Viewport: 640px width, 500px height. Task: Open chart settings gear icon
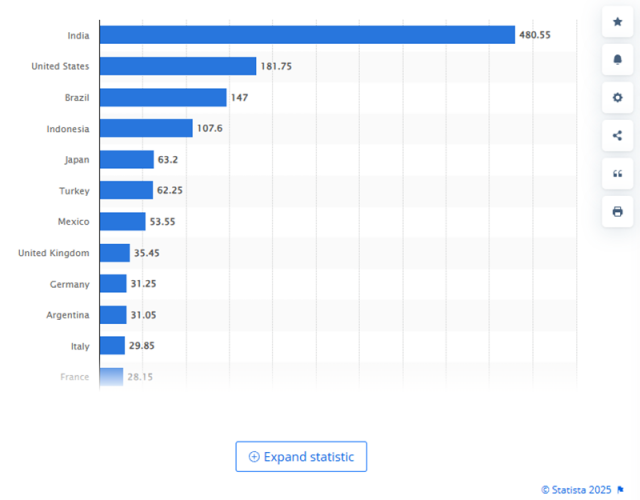617,97
